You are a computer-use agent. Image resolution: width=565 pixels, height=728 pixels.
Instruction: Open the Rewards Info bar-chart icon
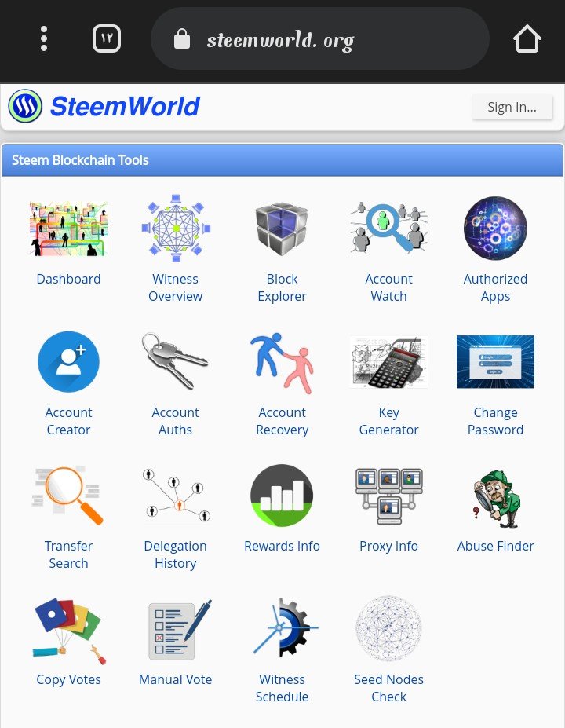click(x=282, y=496)
